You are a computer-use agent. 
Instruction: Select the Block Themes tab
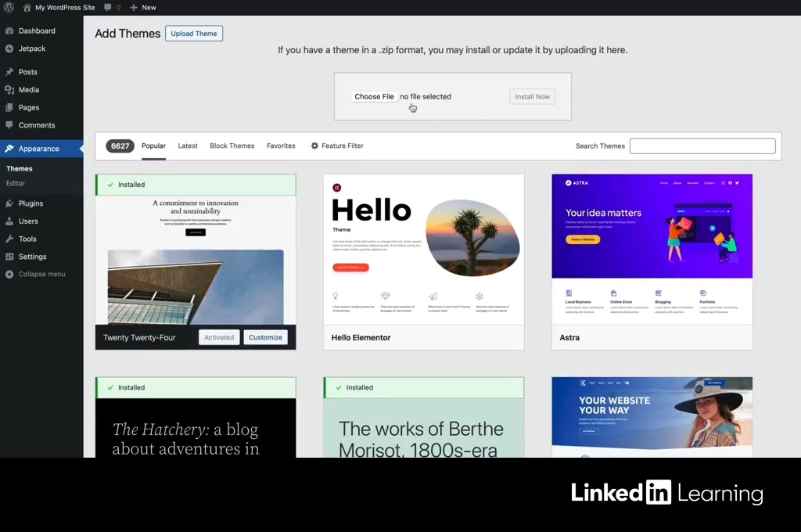(x=232, y=146)
